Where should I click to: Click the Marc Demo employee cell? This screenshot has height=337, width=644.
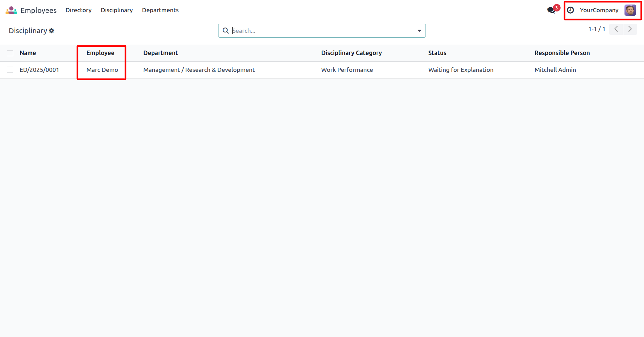(102, 70)
